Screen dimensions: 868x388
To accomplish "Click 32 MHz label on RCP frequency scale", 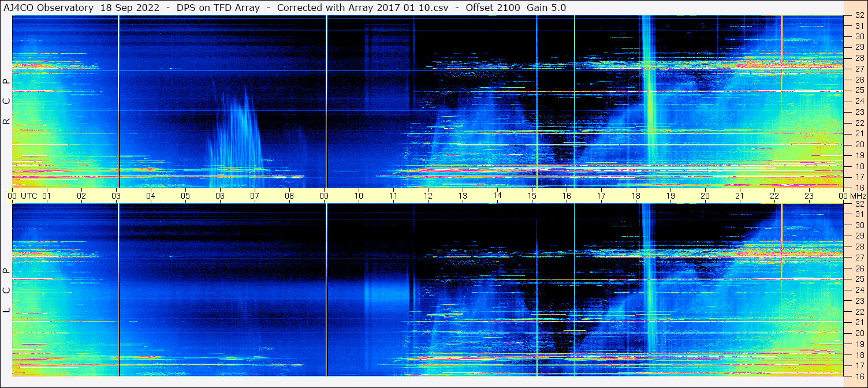I will (859, 16).
